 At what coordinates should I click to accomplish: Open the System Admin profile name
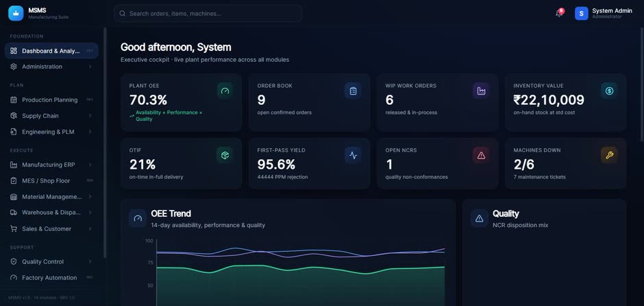(612, 11)
